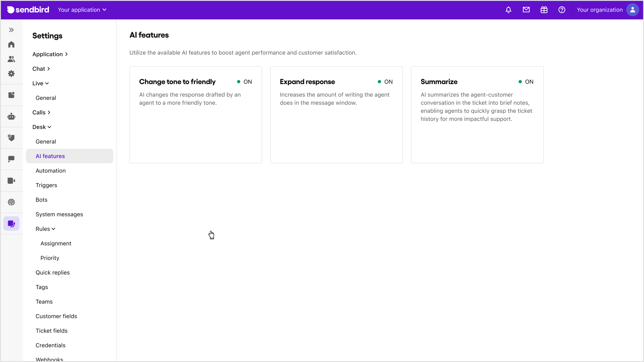Turn off the Summarize feature

tap(526, 82)
